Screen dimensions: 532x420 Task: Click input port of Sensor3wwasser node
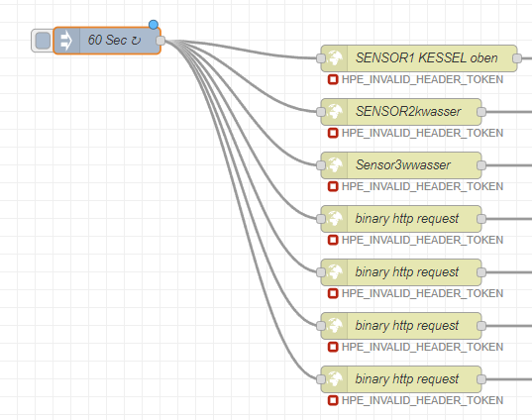click(x=321, y=165)
